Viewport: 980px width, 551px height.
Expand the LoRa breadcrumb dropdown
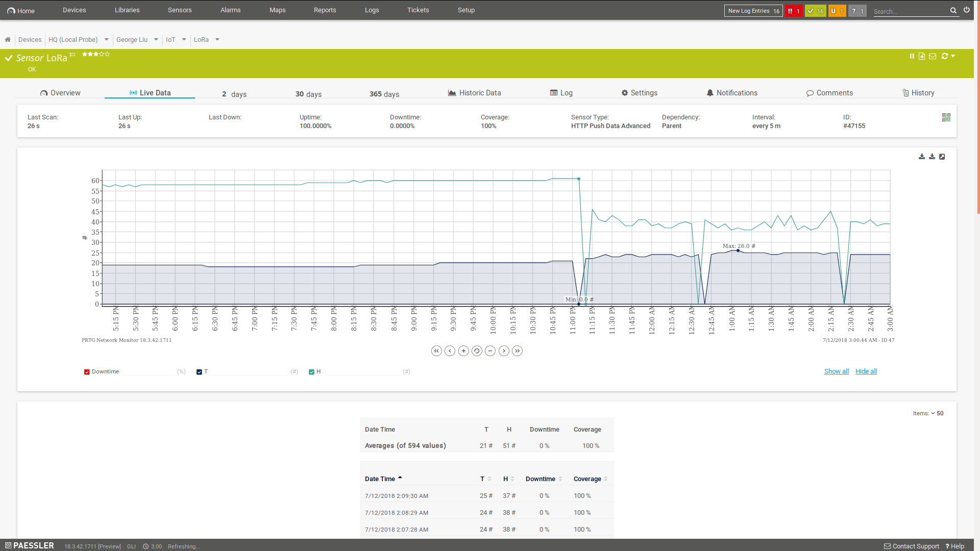217,40
